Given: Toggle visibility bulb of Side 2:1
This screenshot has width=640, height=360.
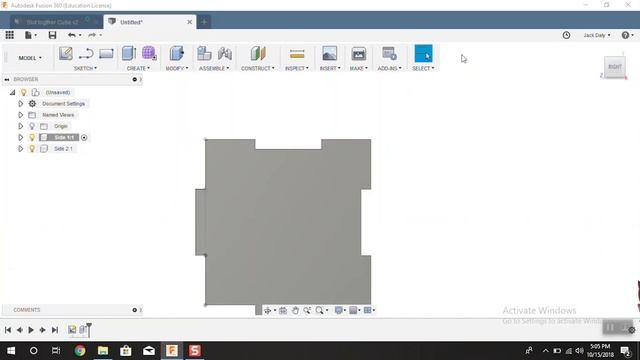Looking at the screenshot, I should click(x=32, y=149).
